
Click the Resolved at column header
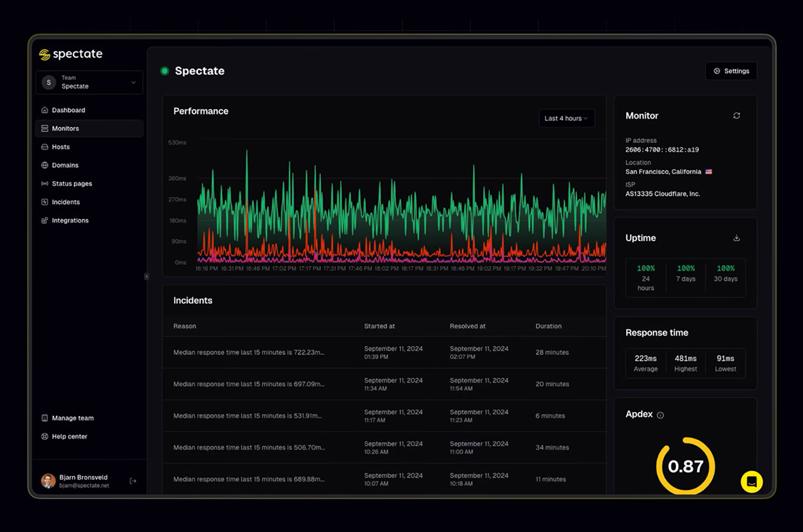(467, 326)
